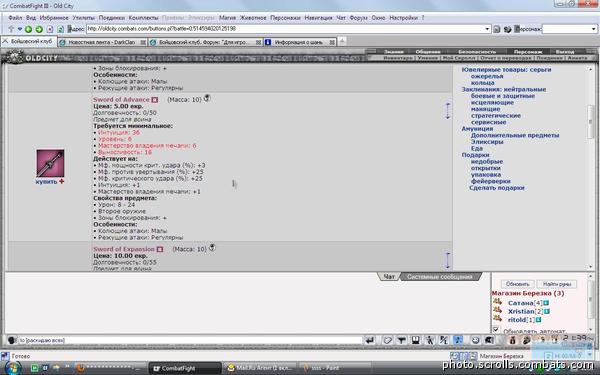Switch to Системные сообщения tab

[x=439, y=277]
